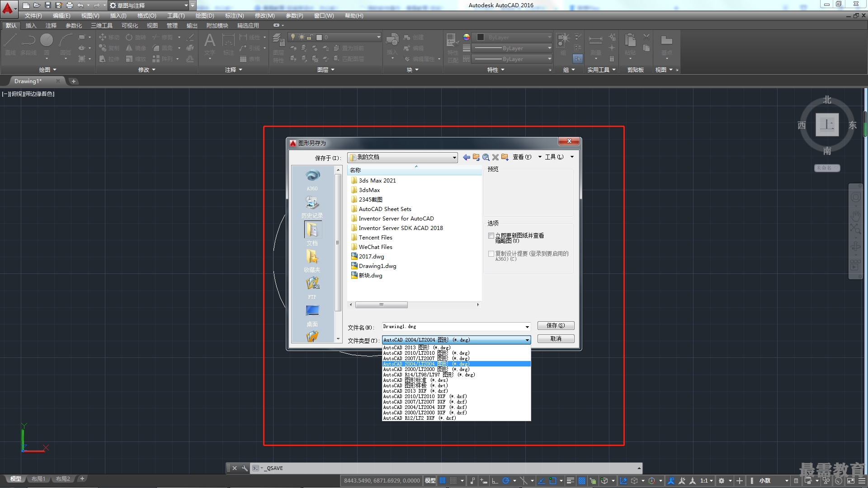Choose AutoCAD 2010/LT2010 图形 (*.dwg) from the type list
The width and height of the screenshot is (868, 488).
[456, 353]
